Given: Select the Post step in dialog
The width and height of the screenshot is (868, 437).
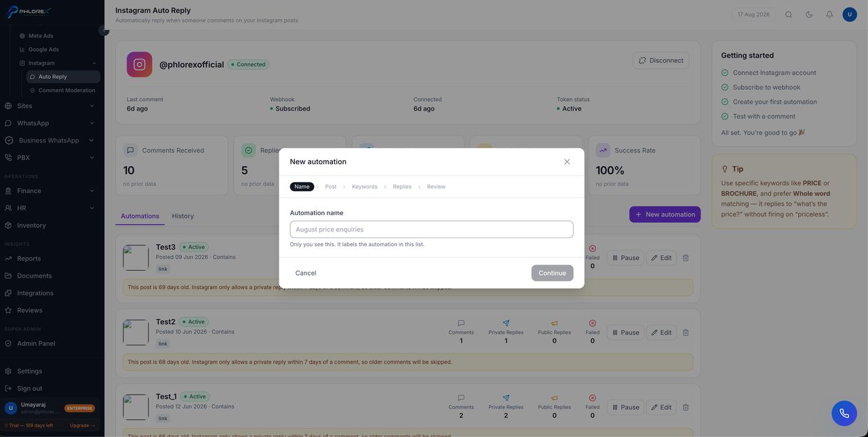Looking at the screenshot, I should pyautogui.click(x=331, y=187).
